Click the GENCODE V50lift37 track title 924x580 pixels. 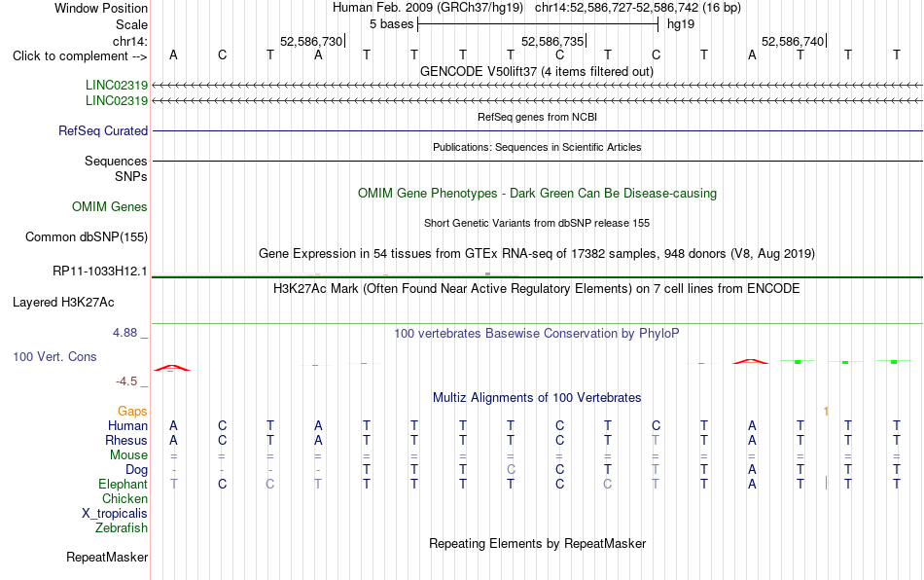(536, 71)
